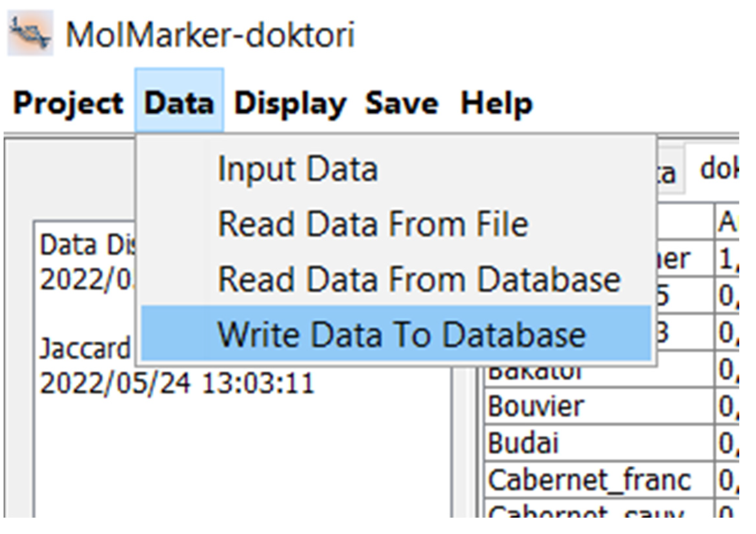Select Read Data From File

click(x=373, y=224)
